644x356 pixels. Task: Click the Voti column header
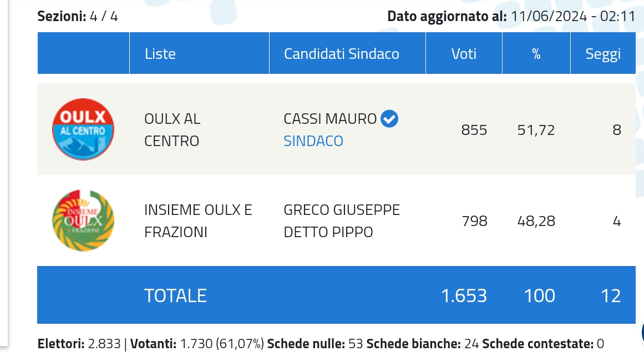pos(464,54)
